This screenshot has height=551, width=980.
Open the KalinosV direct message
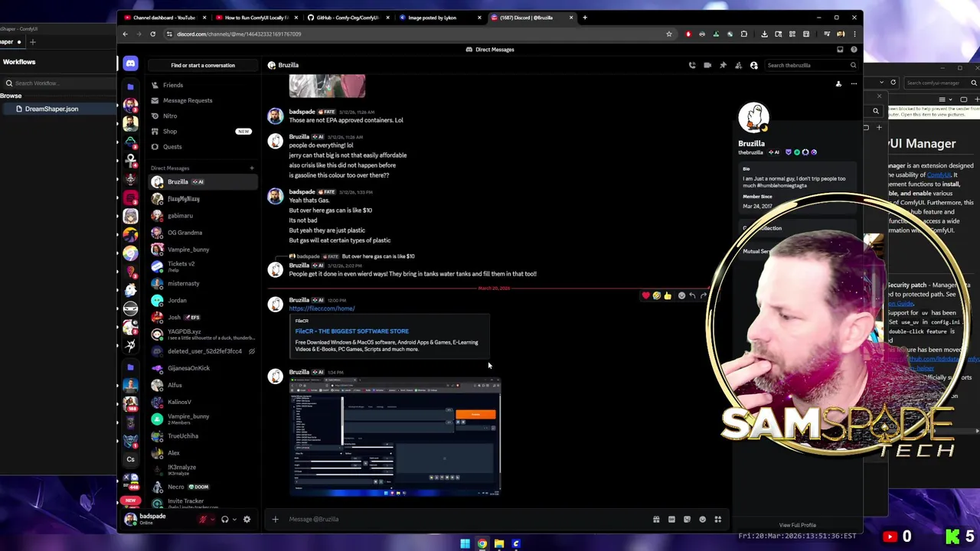(202, 402)
